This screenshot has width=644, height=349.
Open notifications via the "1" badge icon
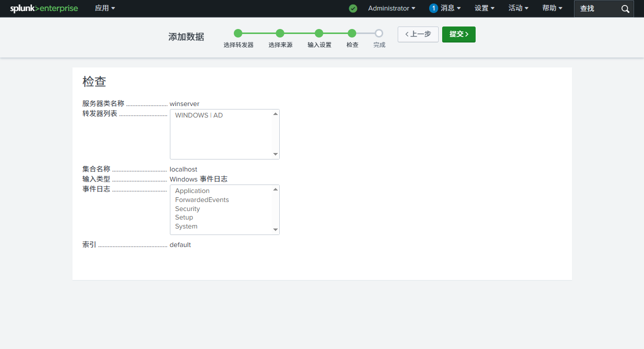(x=432, y=7)
